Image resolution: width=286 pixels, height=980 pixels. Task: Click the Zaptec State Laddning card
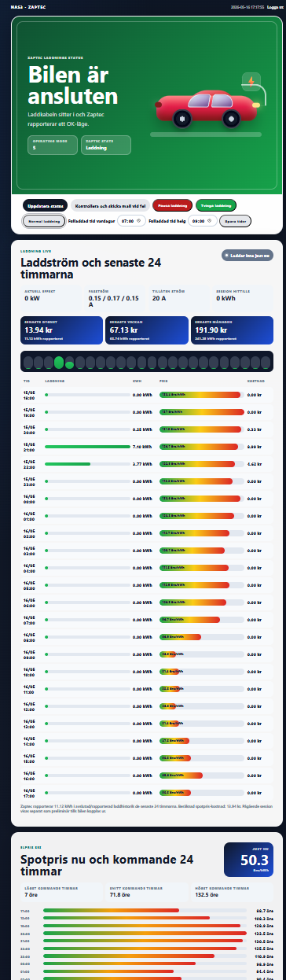click(x=106, y=145)
